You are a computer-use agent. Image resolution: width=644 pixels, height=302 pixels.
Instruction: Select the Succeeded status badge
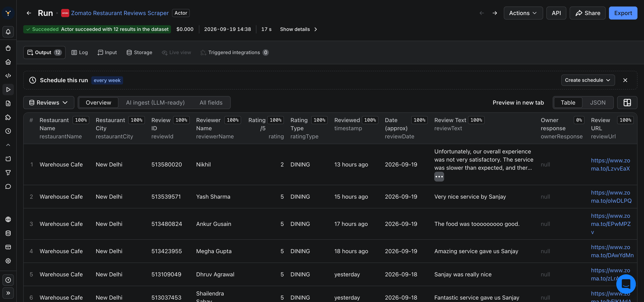click(x=97, y=29)
